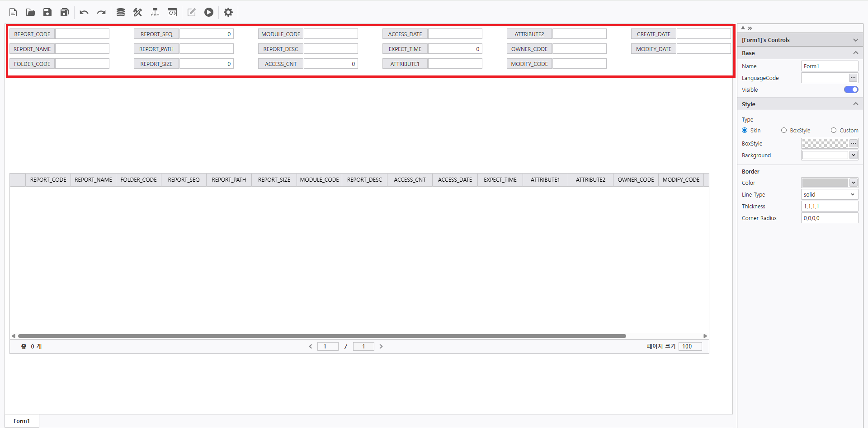Screen dimensions: 868x428
Task: Go to next grid page
Action: coord(381,346)
